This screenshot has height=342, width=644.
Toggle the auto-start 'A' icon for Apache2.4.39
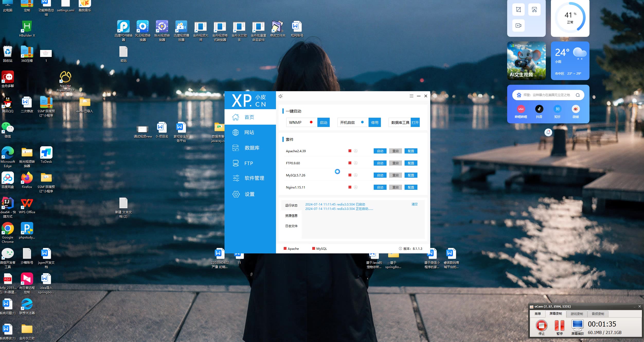pos(356,151)
